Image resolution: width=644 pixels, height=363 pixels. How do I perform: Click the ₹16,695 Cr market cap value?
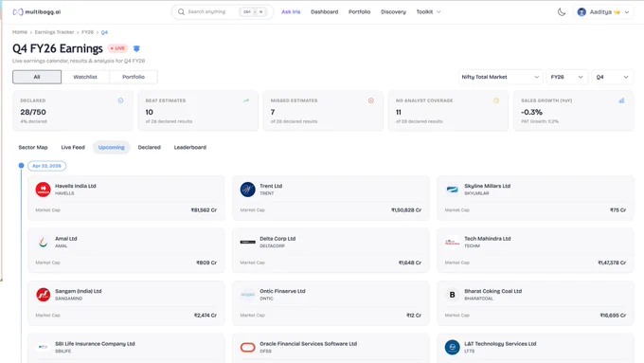click(613, 316)
